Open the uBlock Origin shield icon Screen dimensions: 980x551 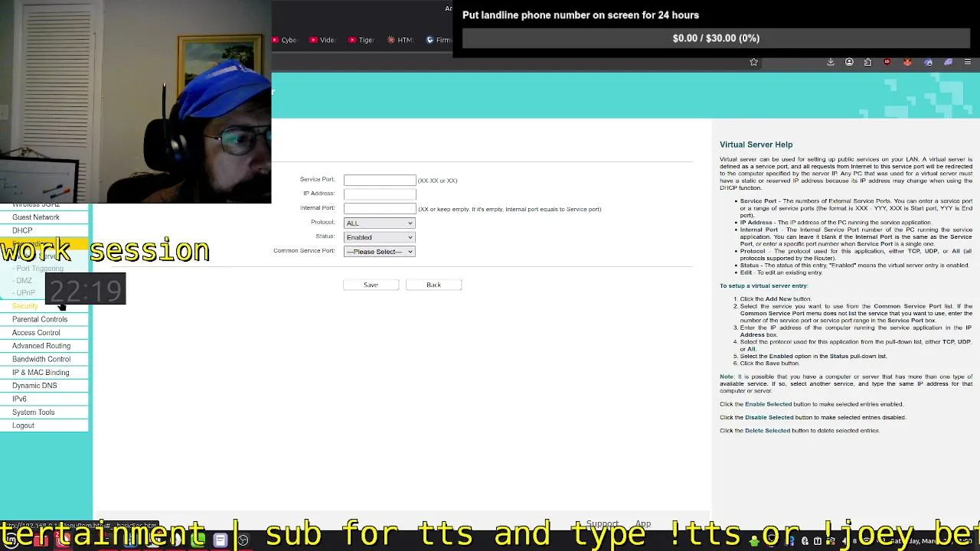click(887, 62)
